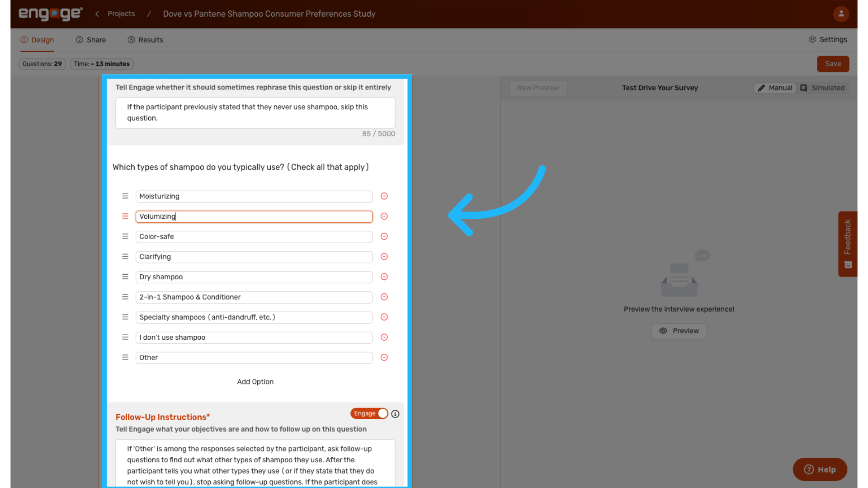Click the Save button
This screenshot has width=868, height=488.
coord(833,64)
